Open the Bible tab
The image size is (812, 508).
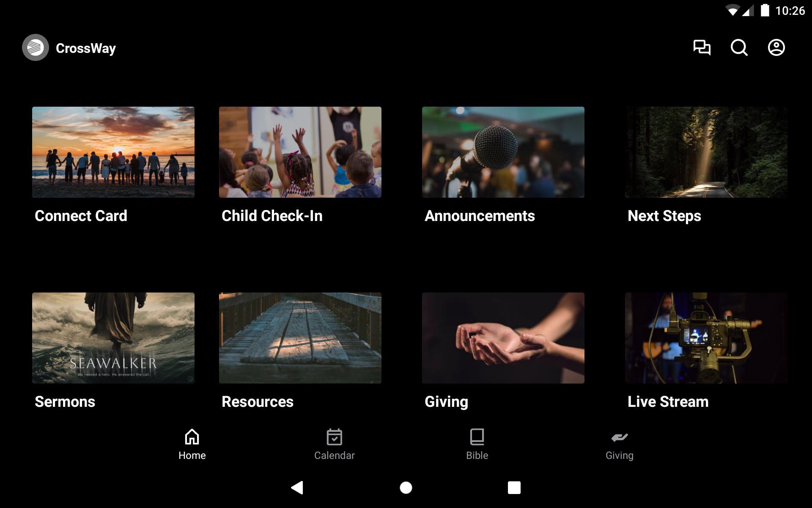477,444
